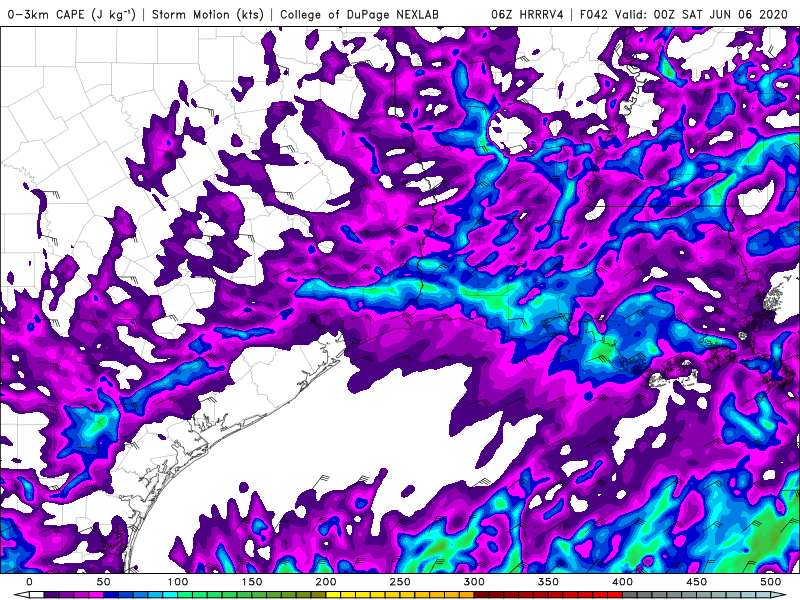Select the '400' label on color scale

pyautogui.click(x=622, y=582)
